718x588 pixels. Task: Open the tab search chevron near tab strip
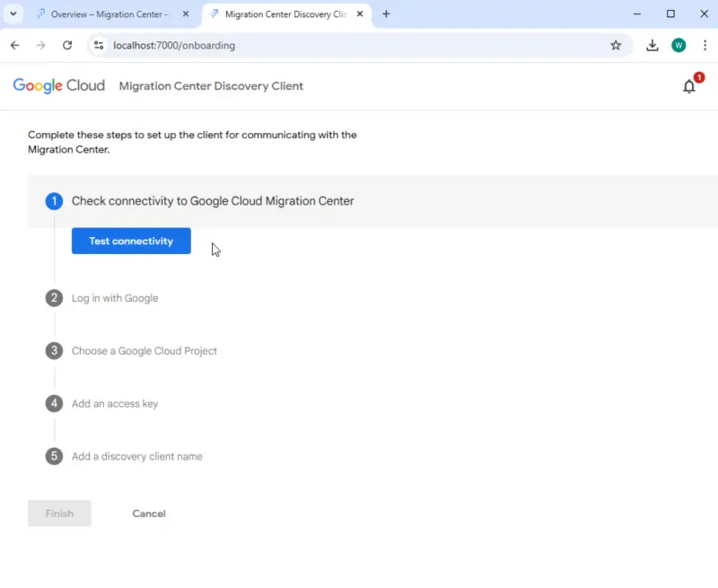(13, 14)
